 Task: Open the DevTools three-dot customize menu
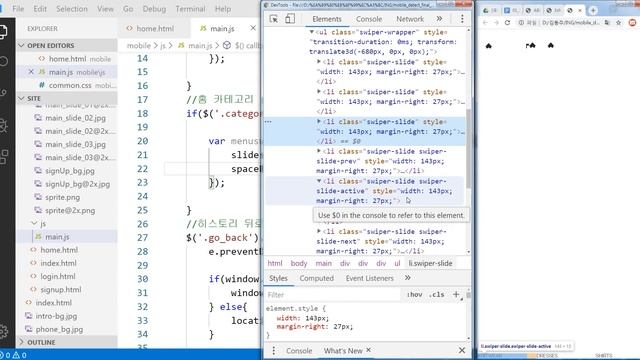[462, 19]
